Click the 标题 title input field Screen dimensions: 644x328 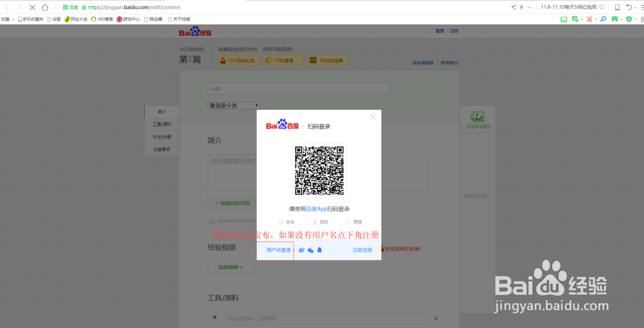click(299, 89)
